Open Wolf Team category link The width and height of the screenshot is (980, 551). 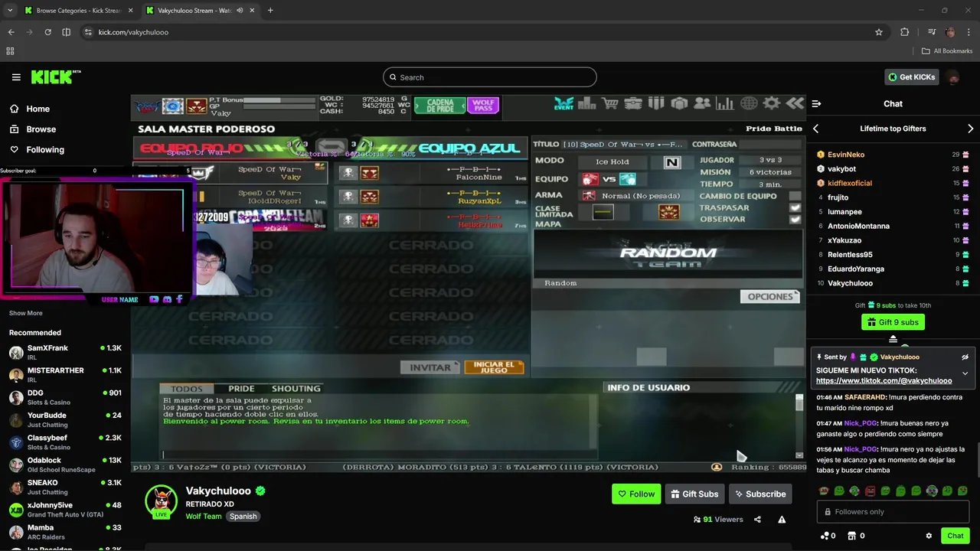coord(203,517)
